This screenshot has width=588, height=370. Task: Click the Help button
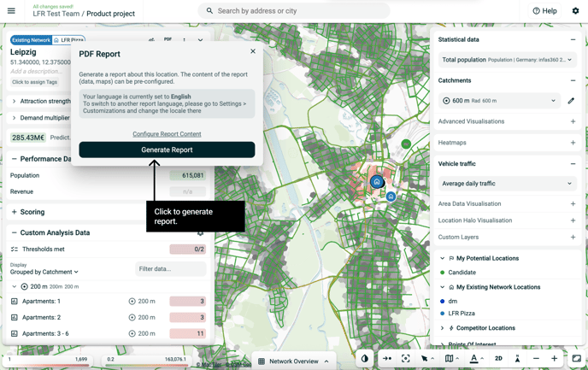(545, 11)
